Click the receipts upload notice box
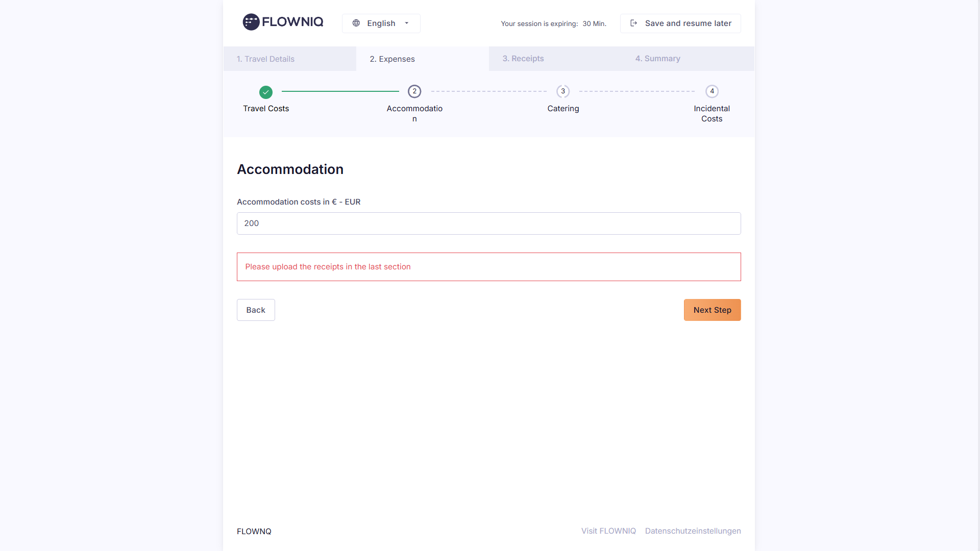Screen dimensions: 980x551 coord(488,267)
